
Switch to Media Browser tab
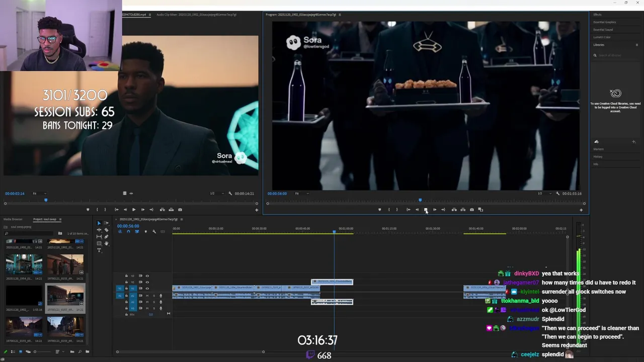13,219
